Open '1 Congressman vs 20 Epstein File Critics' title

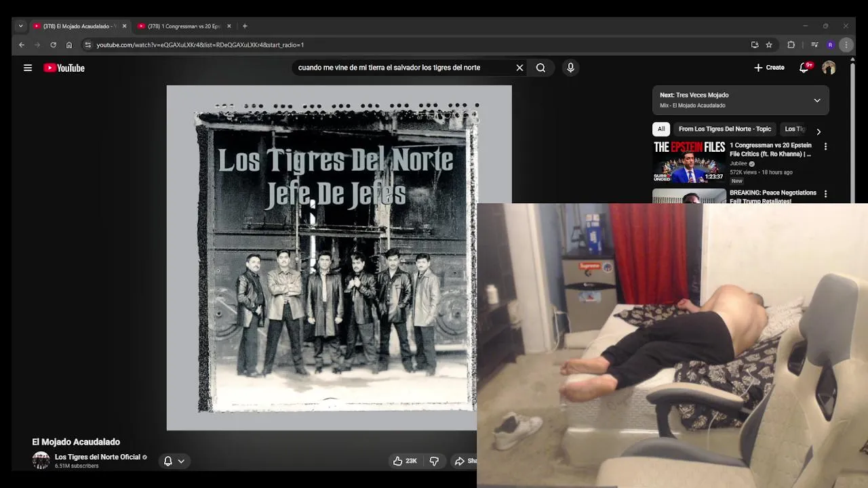click(x=770, y=150)
